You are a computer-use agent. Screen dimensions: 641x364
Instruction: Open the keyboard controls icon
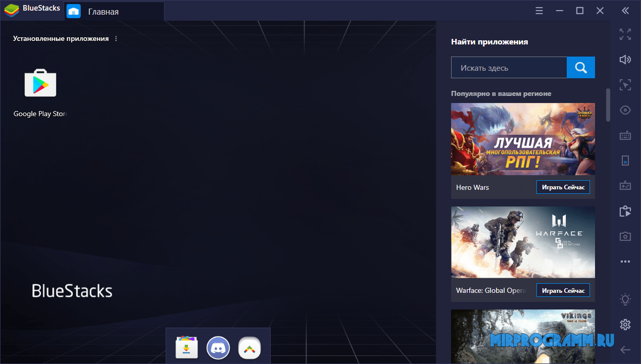coord(625,135)
